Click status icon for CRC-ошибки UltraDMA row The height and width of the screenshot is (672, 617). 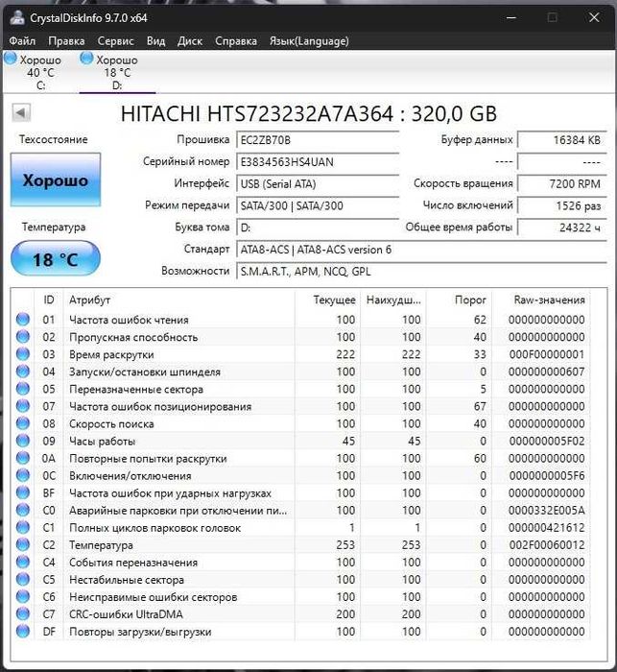click(x=23, y=613)
